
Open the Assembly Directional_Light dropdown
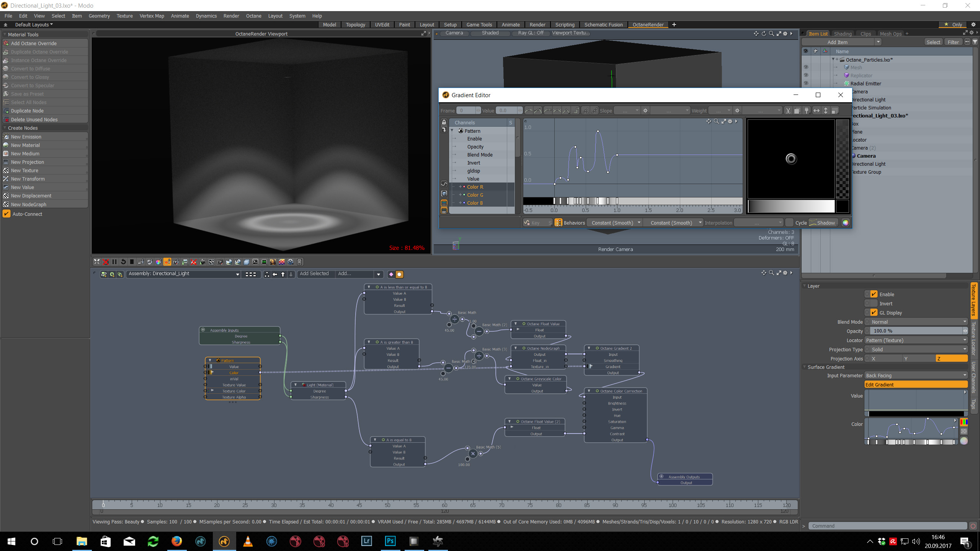click(184, 274)
